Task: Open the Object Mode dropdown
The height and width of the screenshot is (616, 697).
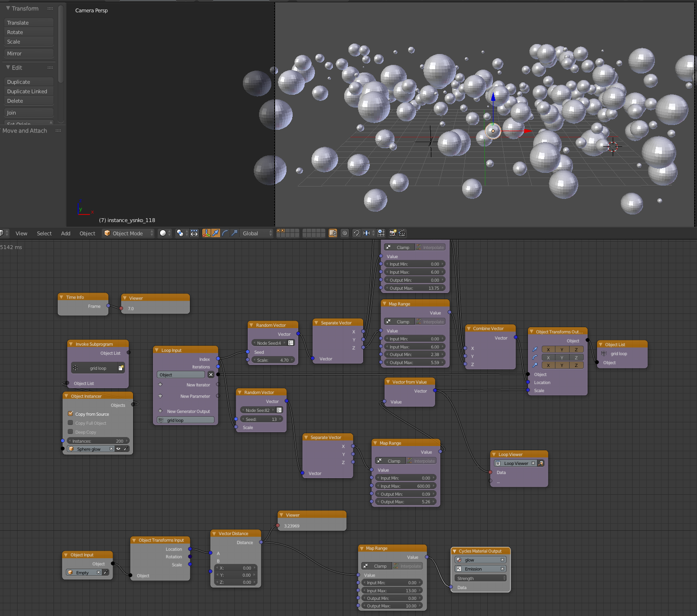Action: [x=128, y=233]
